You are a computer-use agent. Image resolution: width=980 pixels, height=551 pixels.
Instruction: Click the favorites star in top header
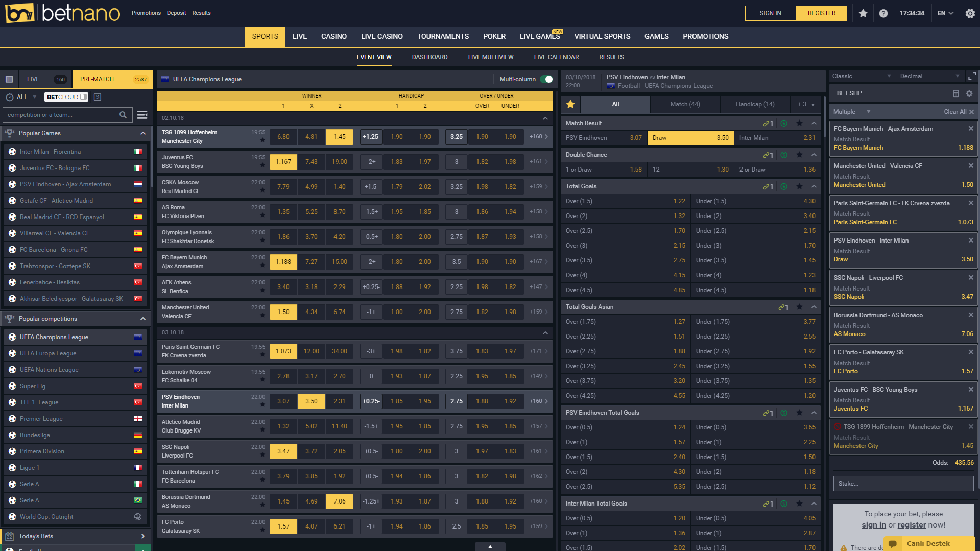[863, 13]
